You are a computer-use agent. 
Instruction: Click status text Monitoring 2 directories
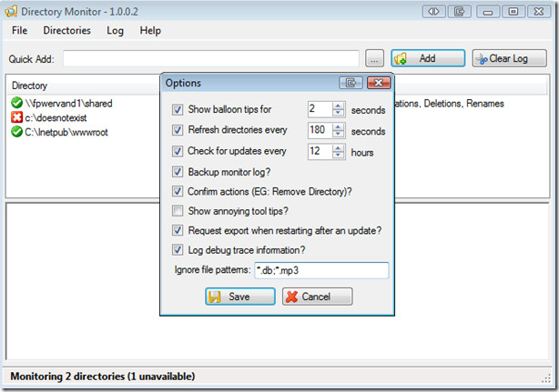pos(103,377)
